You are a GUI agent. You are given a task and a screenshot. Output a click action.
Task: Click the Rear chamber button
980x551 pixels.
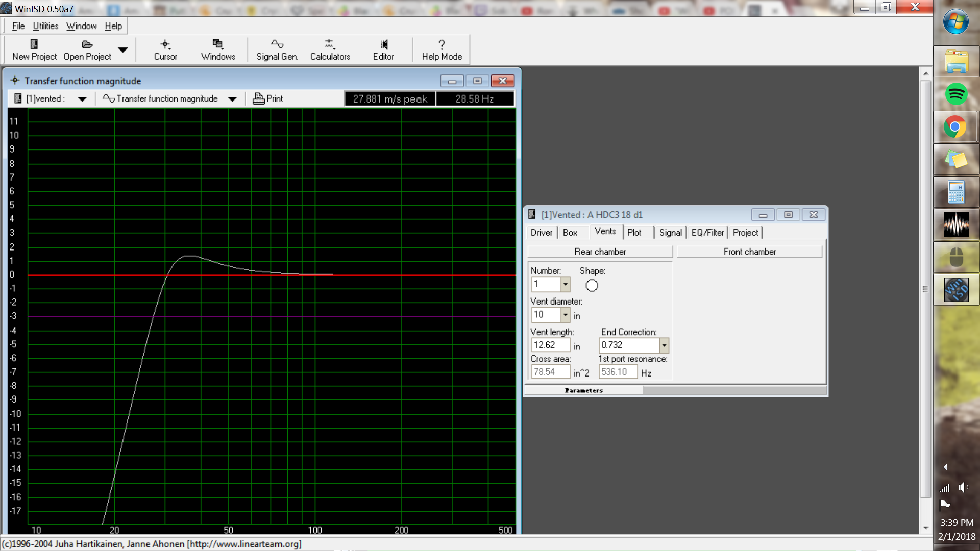[x=600, y=252]
